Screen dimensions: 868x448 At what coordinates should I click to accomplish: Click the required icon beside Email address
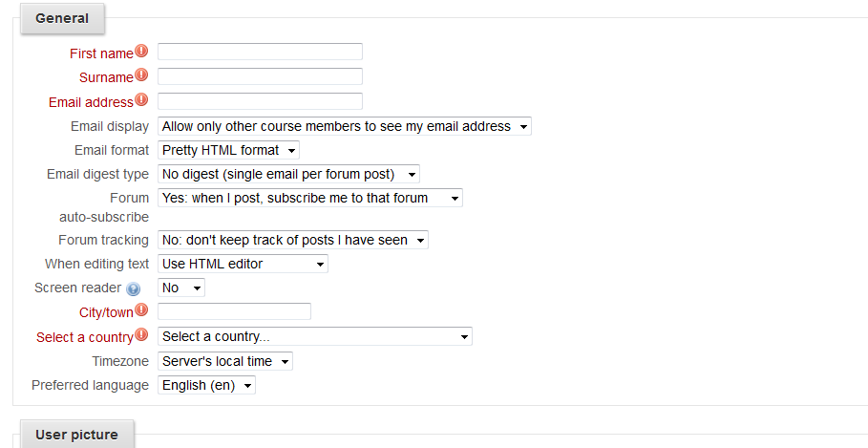click(141, 99)
